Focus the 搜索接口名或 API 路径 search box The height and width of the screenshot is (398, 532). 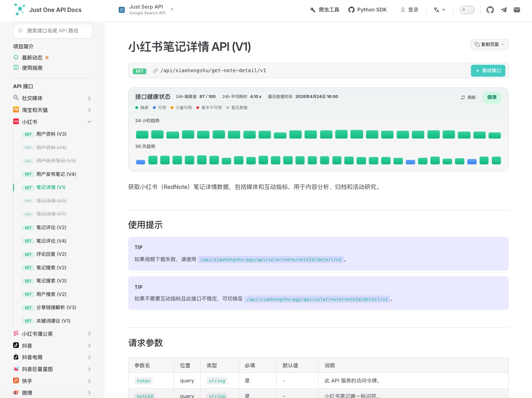tap(53, 31)
